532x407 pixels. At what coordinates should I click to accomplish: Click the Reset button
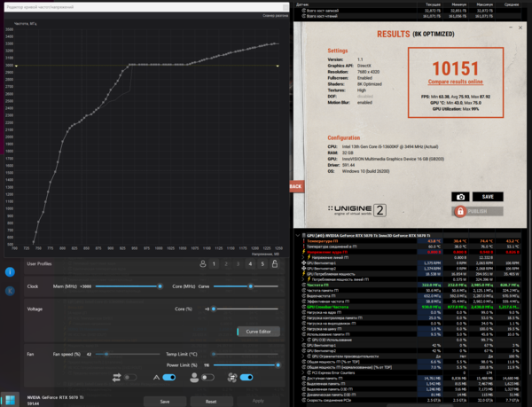(x=211, y=402)
